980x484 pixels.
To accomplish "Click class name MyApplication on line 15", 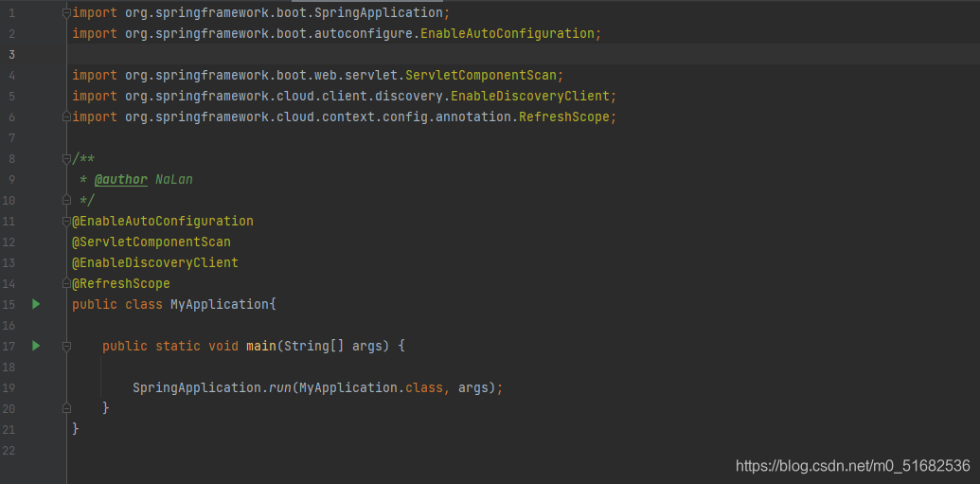I will click(220, 305).
